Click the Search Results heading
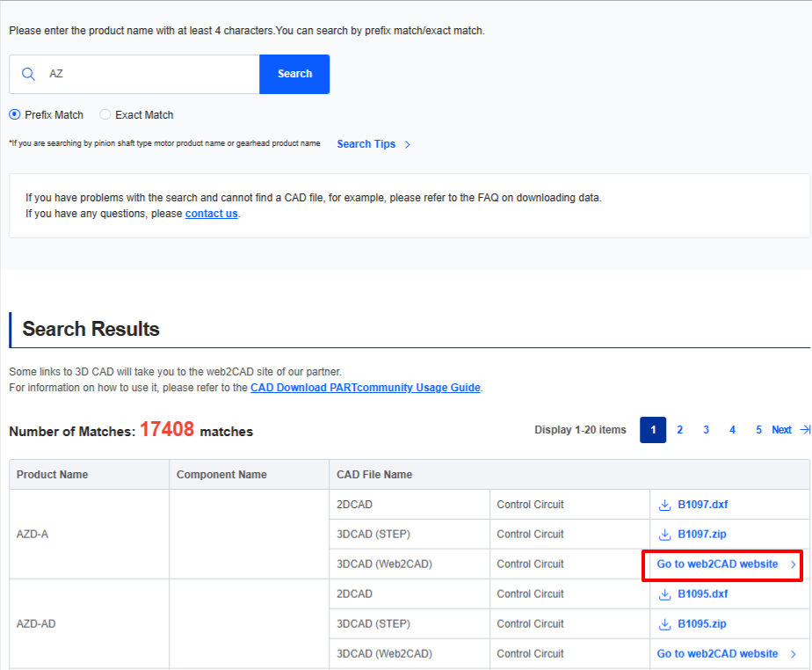 [x=91, y=329]
